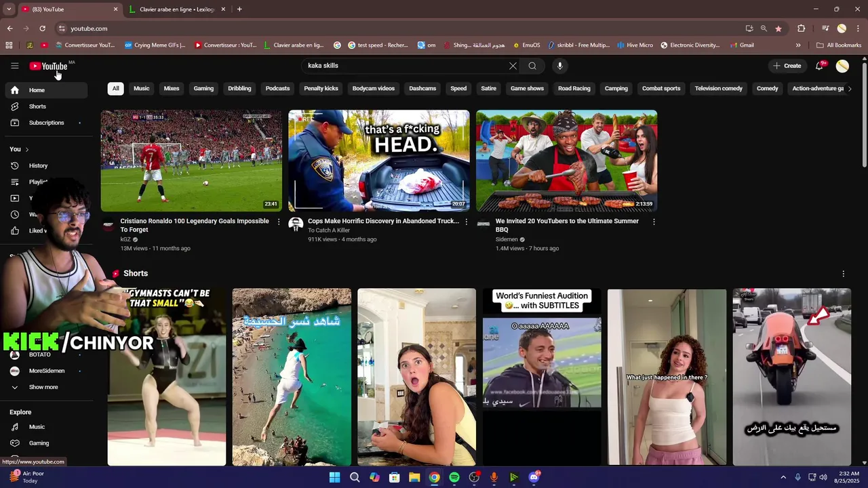
Task: Open the Air: Poor weather widget
Action: [27, 477]
